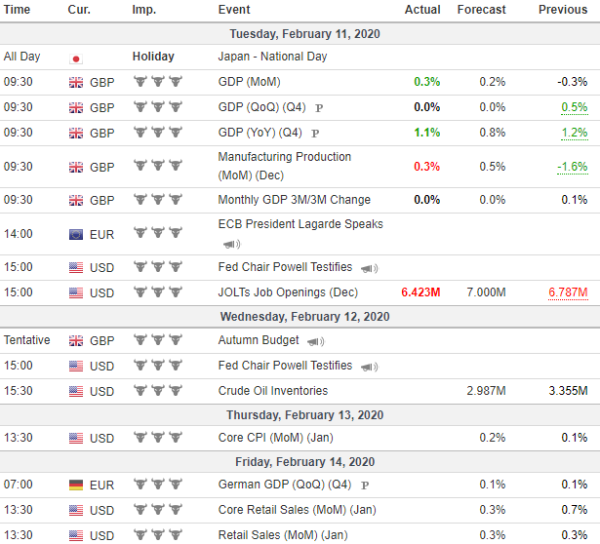The height and width of the screenshot is (544, 600).
Task: Click the Friday, February 14, 2020 date header
Action: [305, 462]
